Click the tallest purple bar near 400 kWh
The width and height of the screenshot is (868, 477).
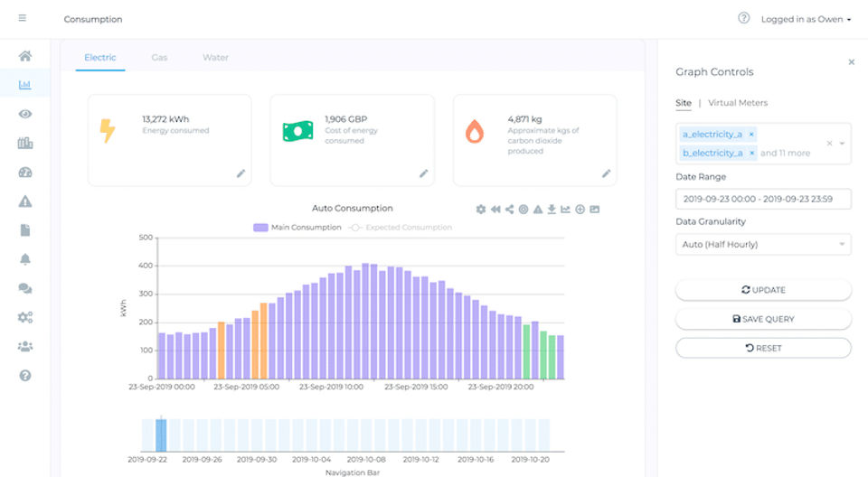365,321
